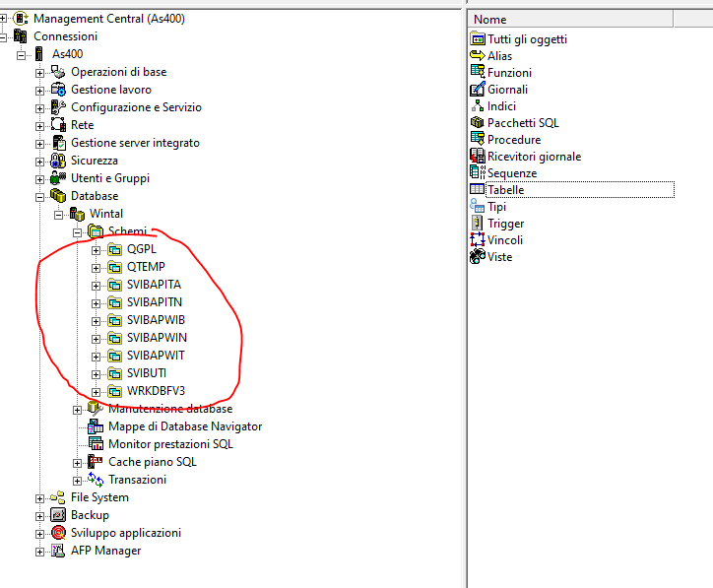This screenshot has height=588, width=713.
Task: Click the Utenti e Gruppi icon
Action: 58,178
